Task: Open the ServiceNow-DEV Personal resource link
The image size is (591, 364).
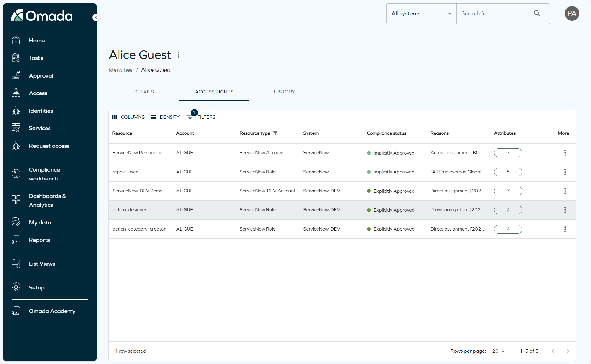Action: [140, 191]
